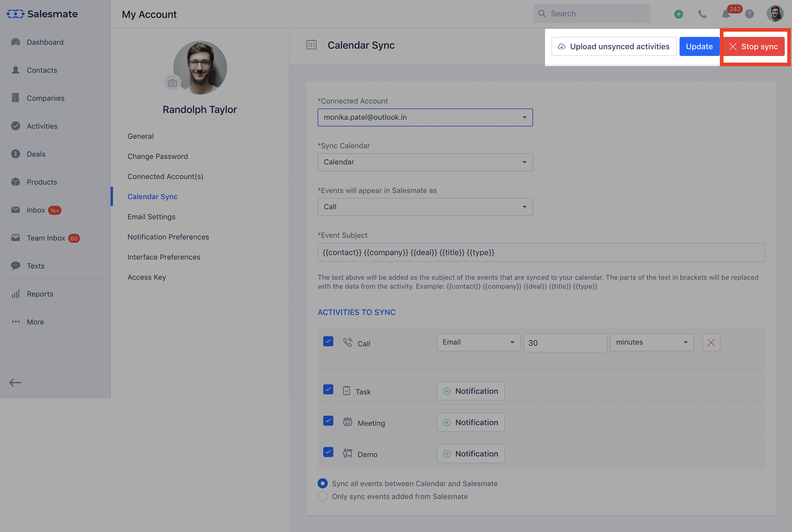Click the blue Update button

tap(700, 46)
